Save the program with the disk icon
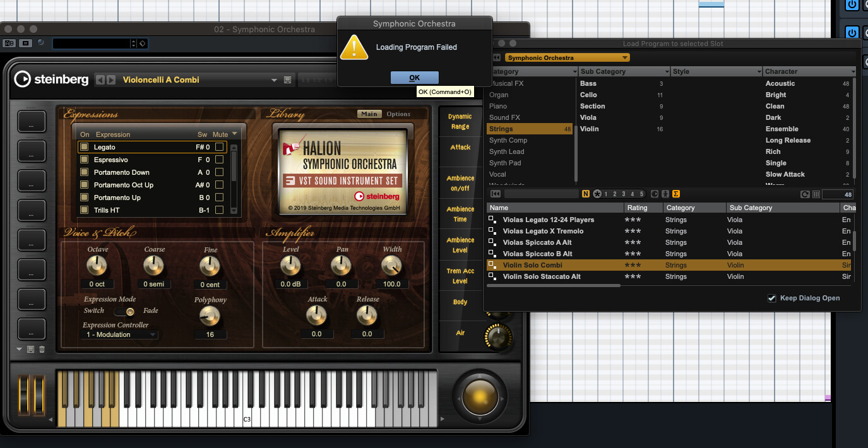Viewport: 868px width, 448px height. pos(288,80)
